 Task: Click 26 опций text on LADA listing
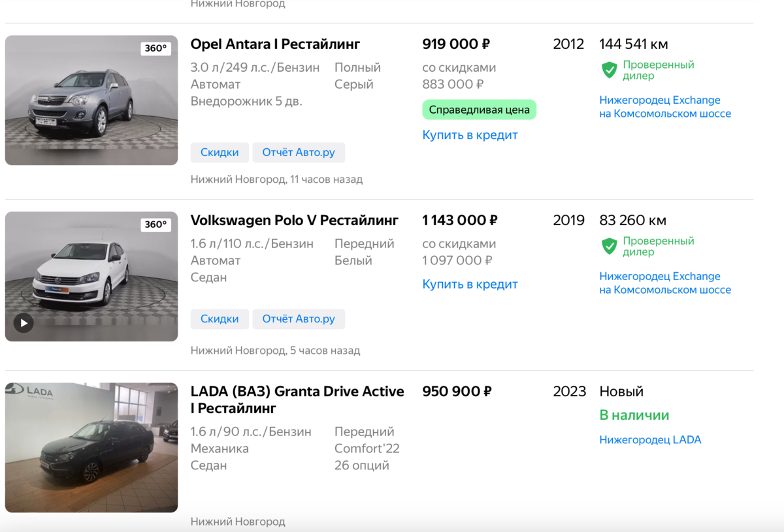[362, 465]
